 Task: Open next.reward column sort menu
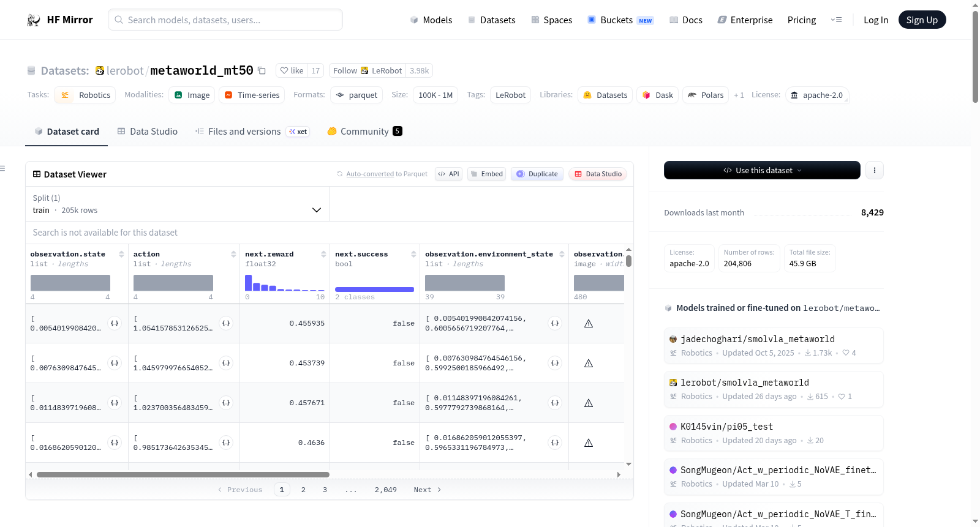[323, 254]
